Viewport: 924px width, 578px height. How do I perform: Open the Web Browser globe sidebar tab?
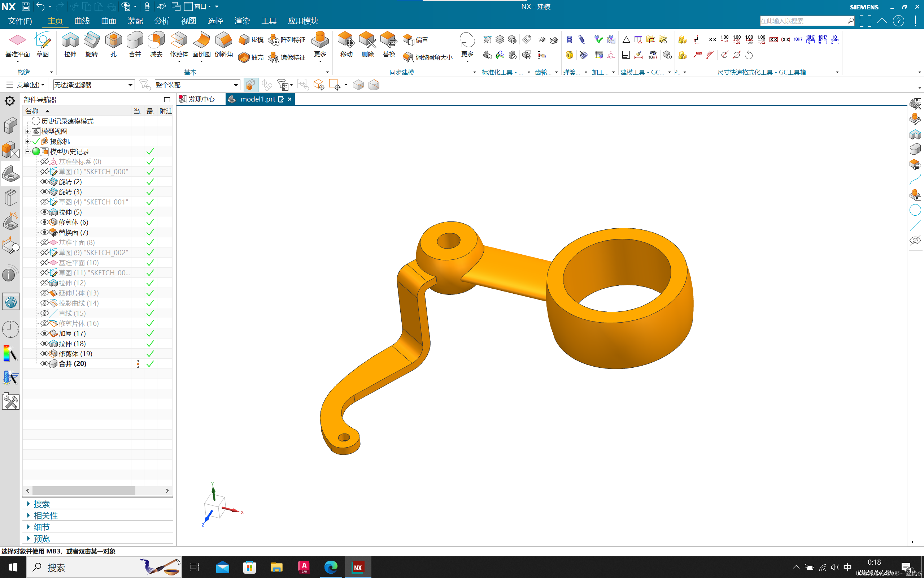pyautogui.click(x=10, y=302)
